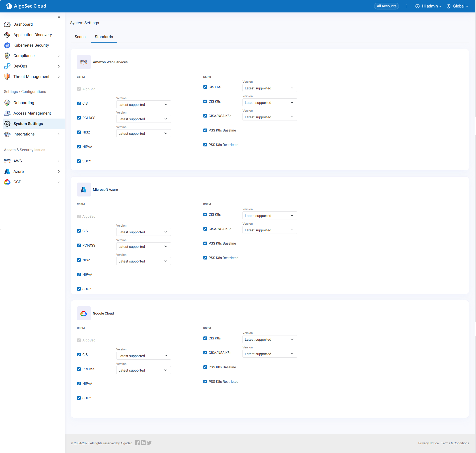Click the Dashboard gauge icon in sidebar
This screenshot has width=476, height=453.
[x=7, y=24]
